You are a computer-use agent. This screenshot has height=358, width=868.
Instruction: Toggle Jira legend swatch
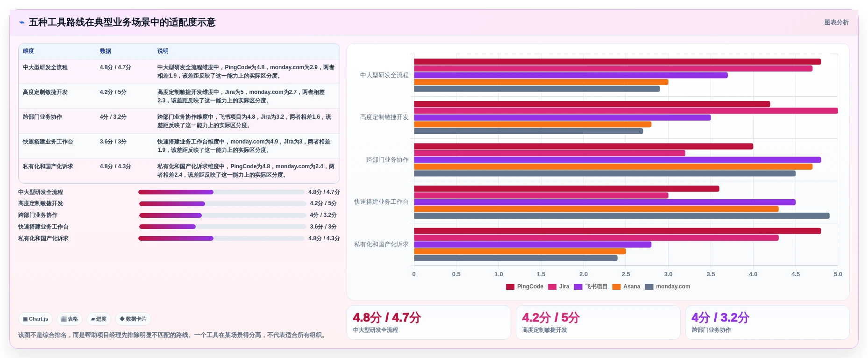pos(552,287)
